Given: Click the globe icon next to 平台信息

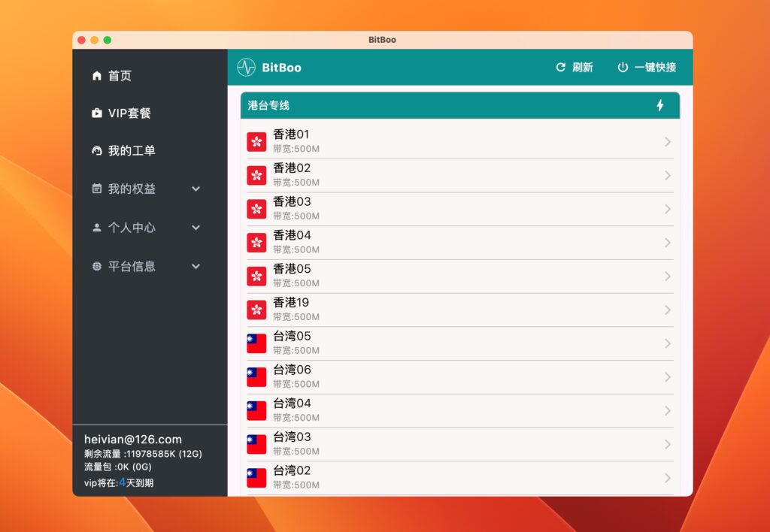Looking at the screenshot, I should 96,265.
